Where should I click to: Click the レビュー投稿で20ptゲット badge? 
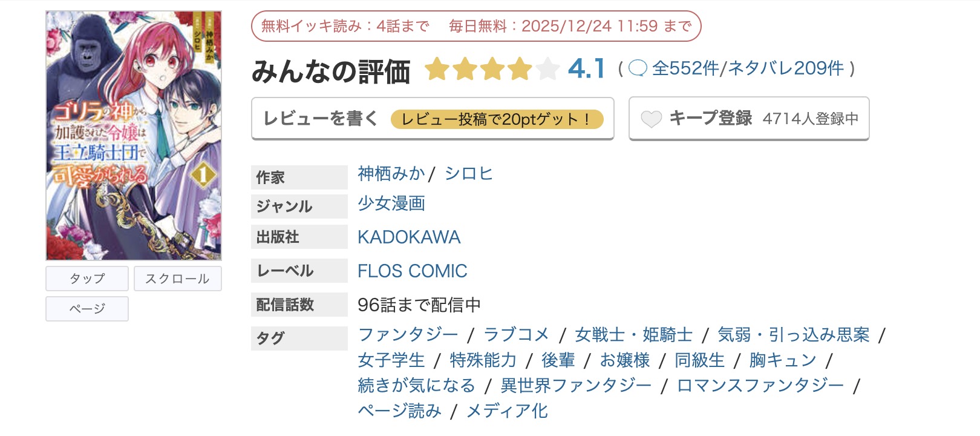pos(498,119)
